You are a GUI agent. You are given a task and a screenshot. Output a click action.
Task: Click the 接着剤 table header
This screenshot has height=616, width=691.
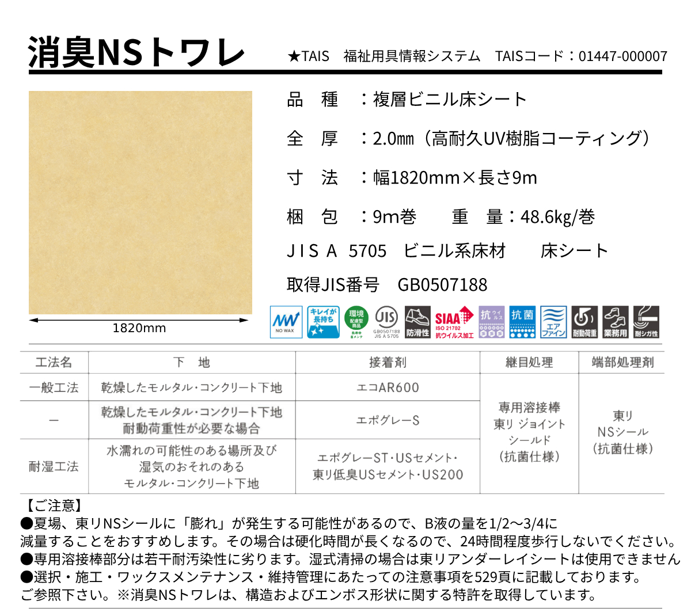[388, 362]
